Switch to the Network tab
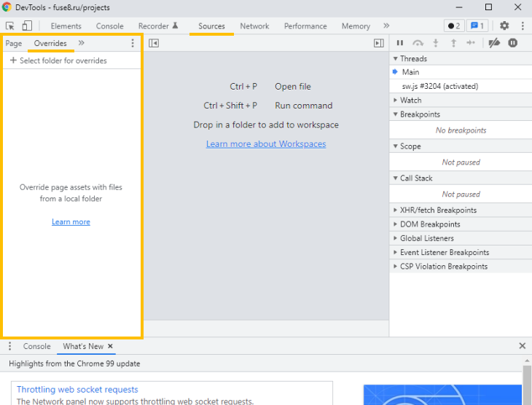 coord(254,26)
